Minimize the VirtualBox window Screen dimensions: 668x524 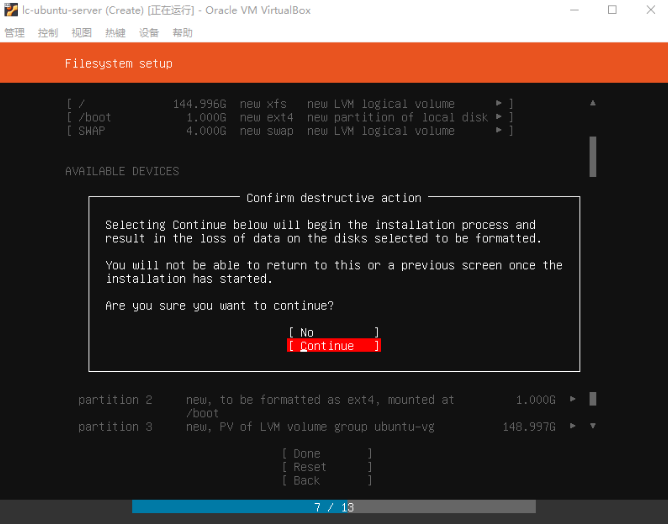574,10
